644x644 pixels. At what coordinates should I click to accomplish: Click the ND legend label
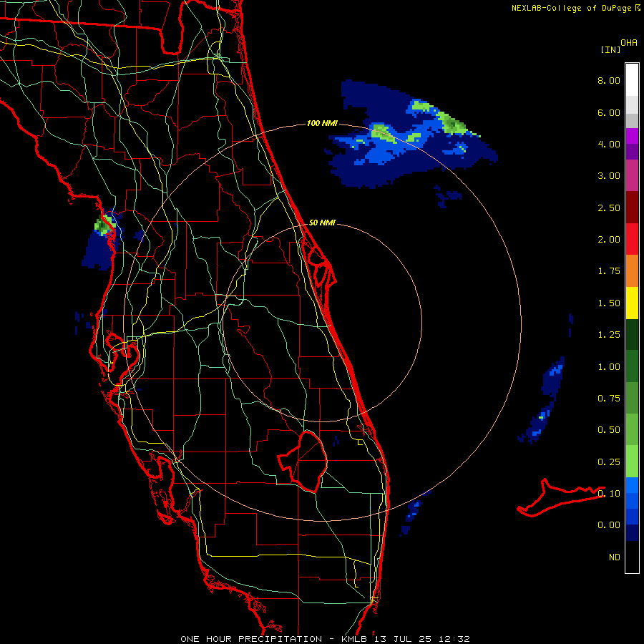point(615,557)
